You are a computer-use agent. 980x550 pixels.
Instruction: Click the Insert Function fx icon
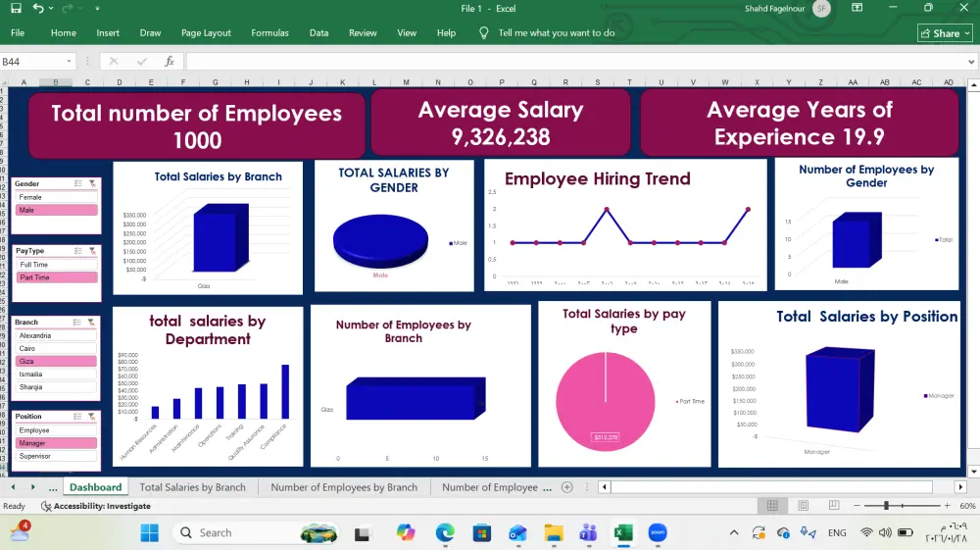coord(170,61)
